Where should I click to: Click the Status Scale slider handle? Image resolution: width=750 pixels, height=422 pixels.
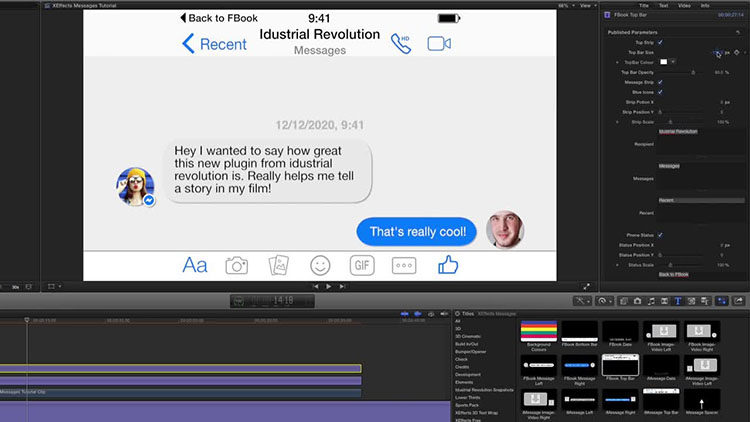(x=670, y=265)
